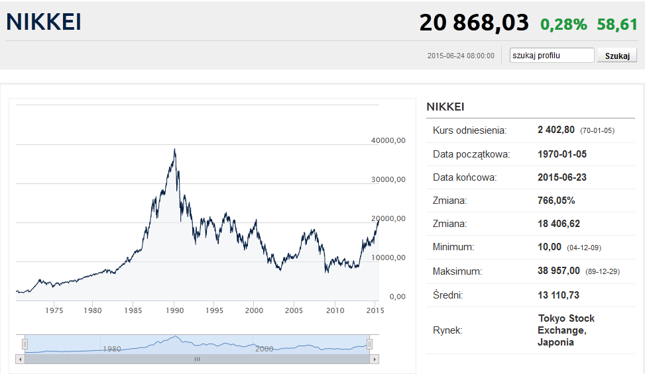This screenshot has width=645, height=374.
Task: Click the 2015 label on the x-axis
Action: click(x=375, y=311)
